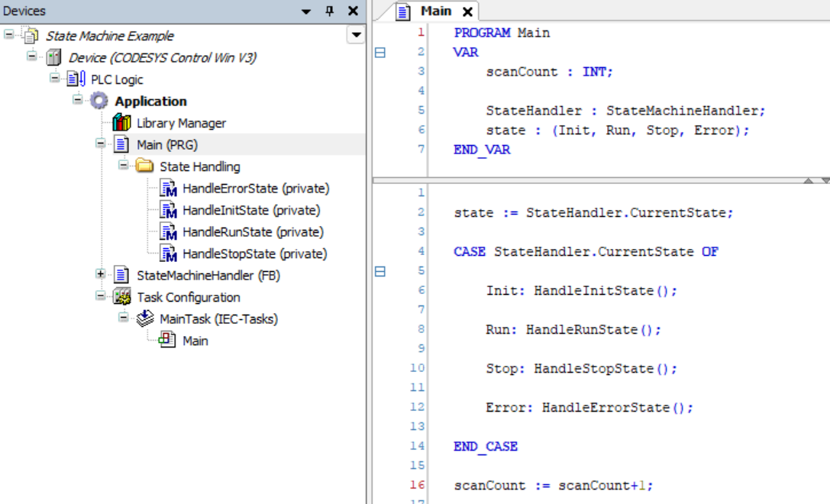
Task: Expand the StateMachineHandler (FB) node
Action: click(100, 273)
